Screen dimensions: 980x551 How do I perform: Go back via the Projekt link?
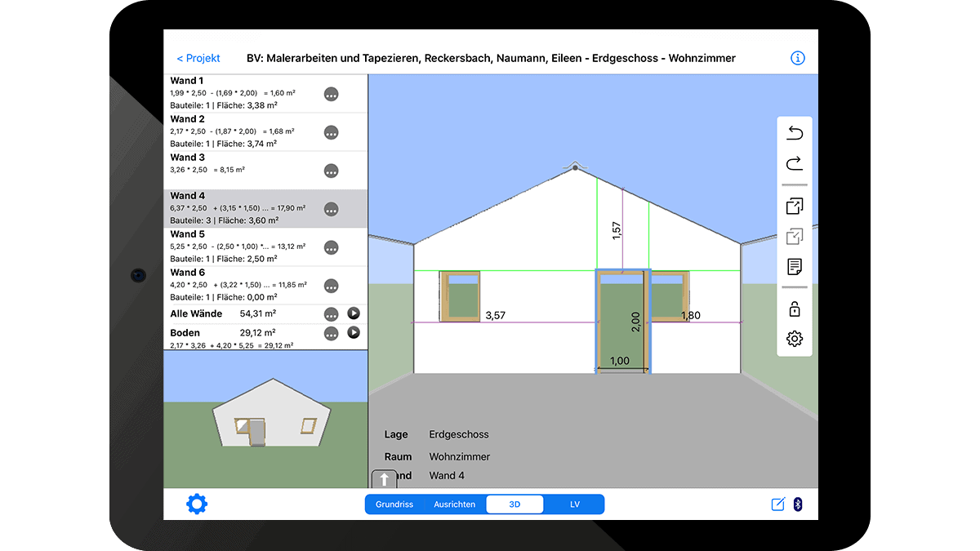tap(198, 58)
